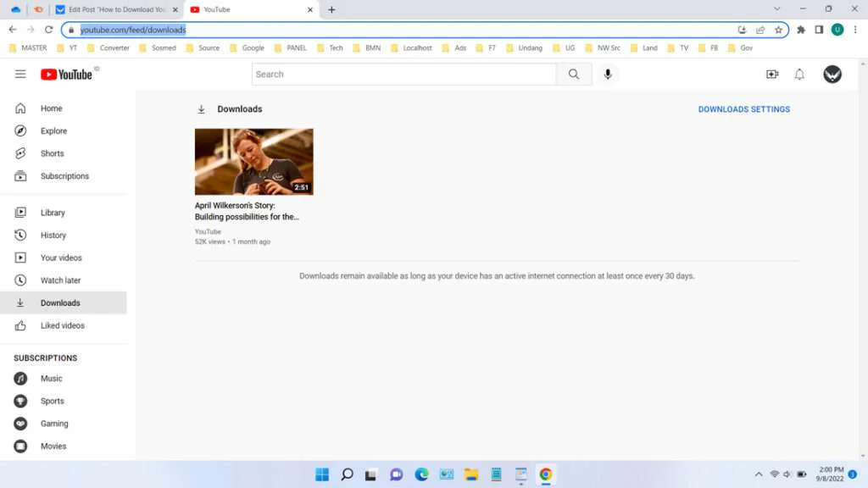
Task: Expand hidden icons in the system tray
Action: (758, 474)
